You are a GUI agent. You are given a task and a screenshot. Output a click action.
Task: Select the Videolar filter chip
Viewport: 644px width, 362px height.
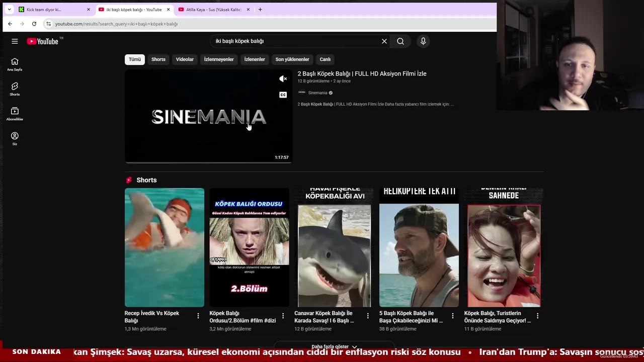coord(185,59)
